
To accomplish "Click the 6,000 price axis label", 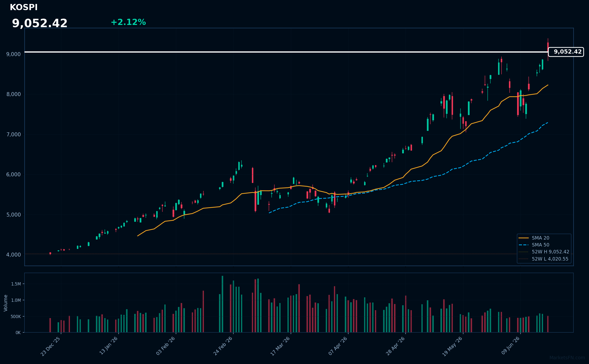I will [x=14, y=175].
